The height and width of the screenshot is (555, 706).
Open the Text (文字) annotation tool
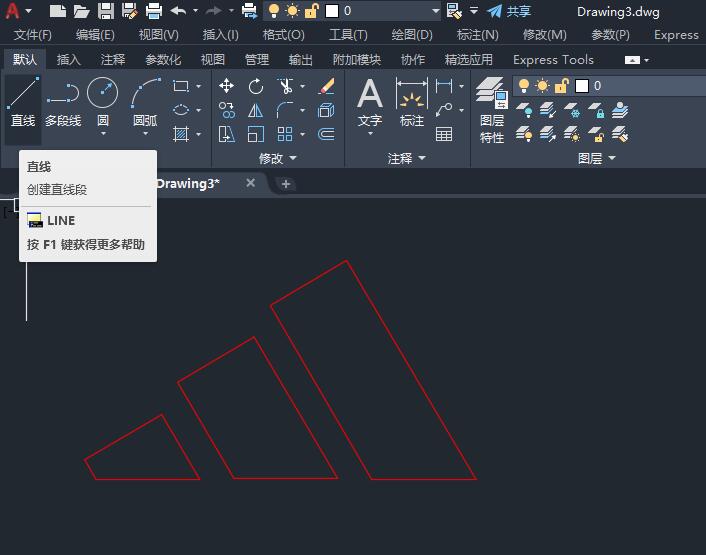(x=370, y=103)
